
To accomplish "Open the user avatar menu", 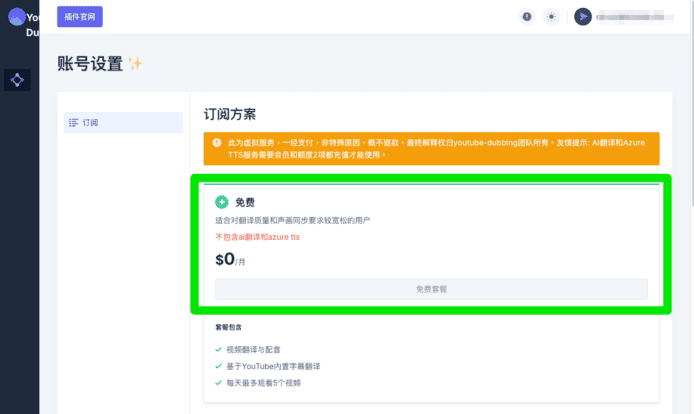I will tap(583, 17).
